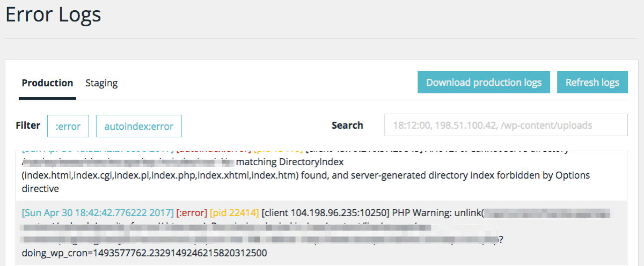Select the 'Filter' label
644x266 pixels.
click(x=28, y=125)
